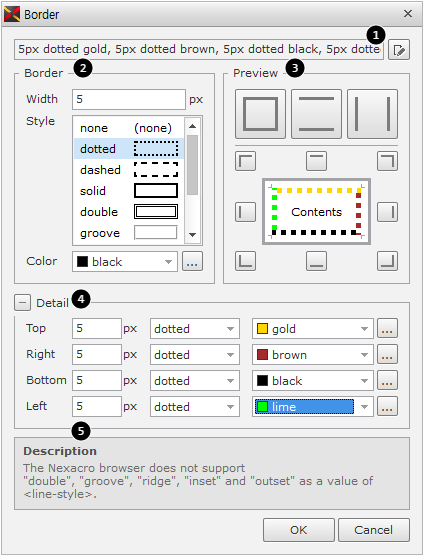This screenshot has width=424, height=556.
Task: Select the top-right corner border button
Action: 387,161
